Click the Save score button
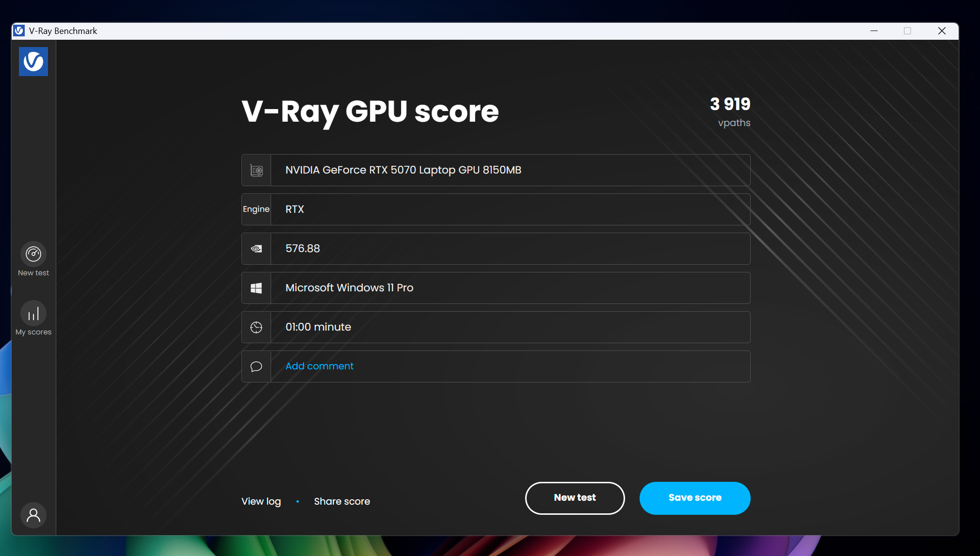The height and width of the screenshot is (556, 980). point(695,498)
